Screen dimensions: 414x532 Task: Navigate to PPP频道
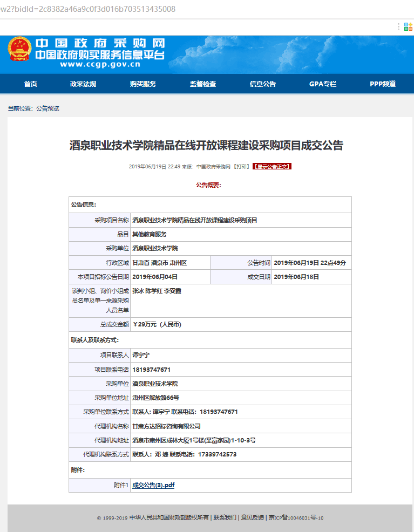pyautogui.click(x=383, y=84)
